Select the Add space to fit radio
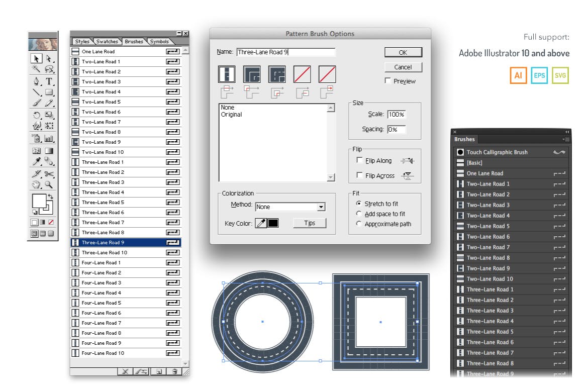 click(358, 214)
